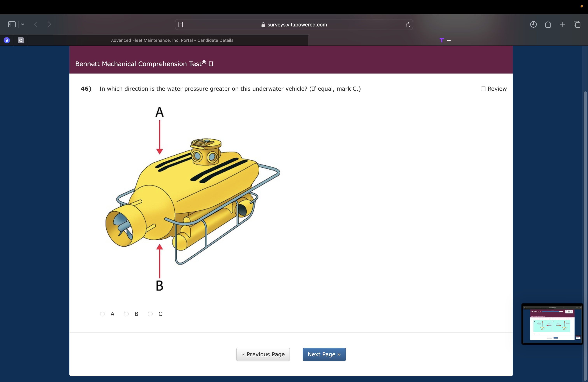This screenshot has width=588, height=382.
Task: Open the floating screenshot preview thumbnail
Action: point(552,324)
